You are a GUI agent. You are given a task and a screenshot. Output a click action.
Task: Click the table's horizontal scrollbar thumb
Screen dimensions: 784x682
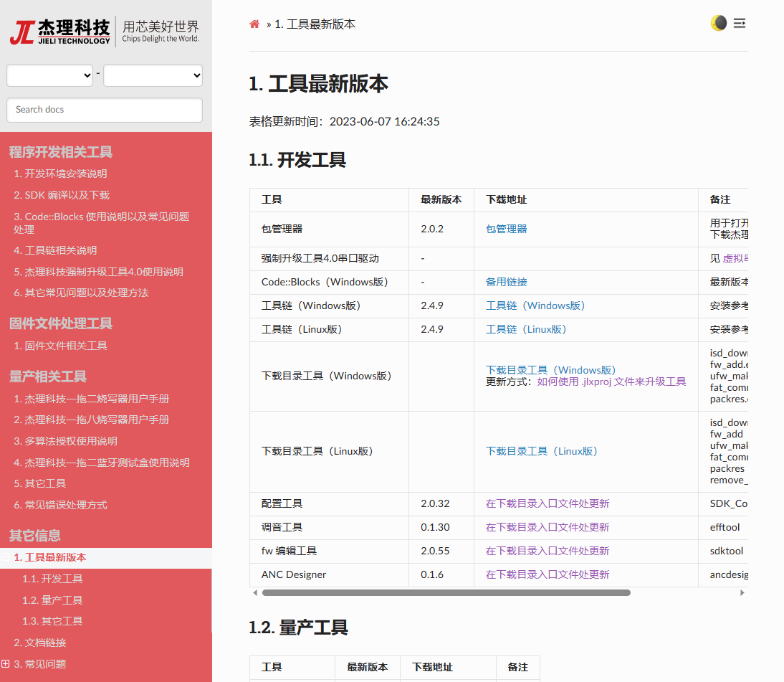446,593
